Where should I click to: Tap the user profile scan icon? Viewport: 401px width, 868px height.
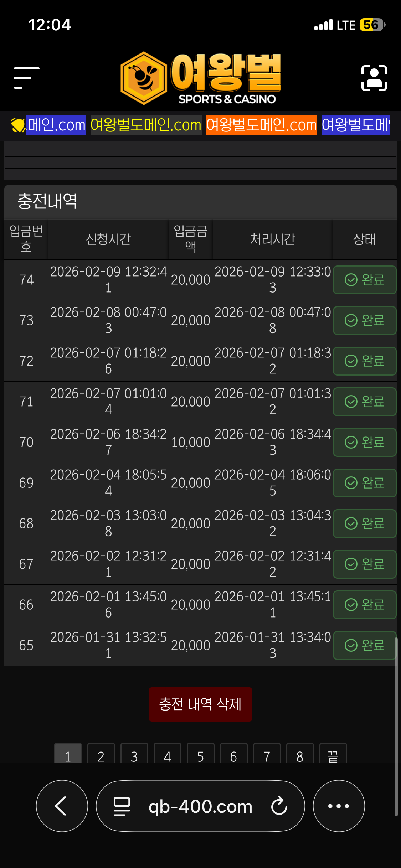tap(374, 78)
